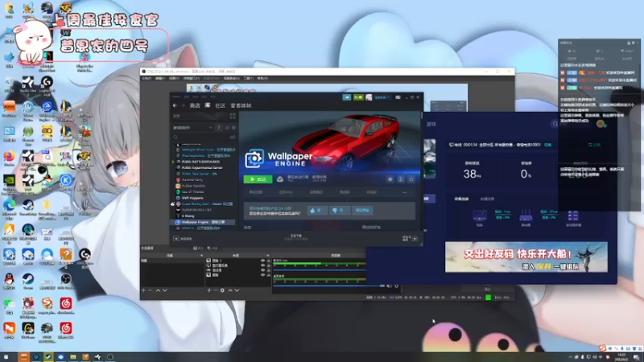
Task: Move the OBS scene up with arrow
Action: (158, 290)
